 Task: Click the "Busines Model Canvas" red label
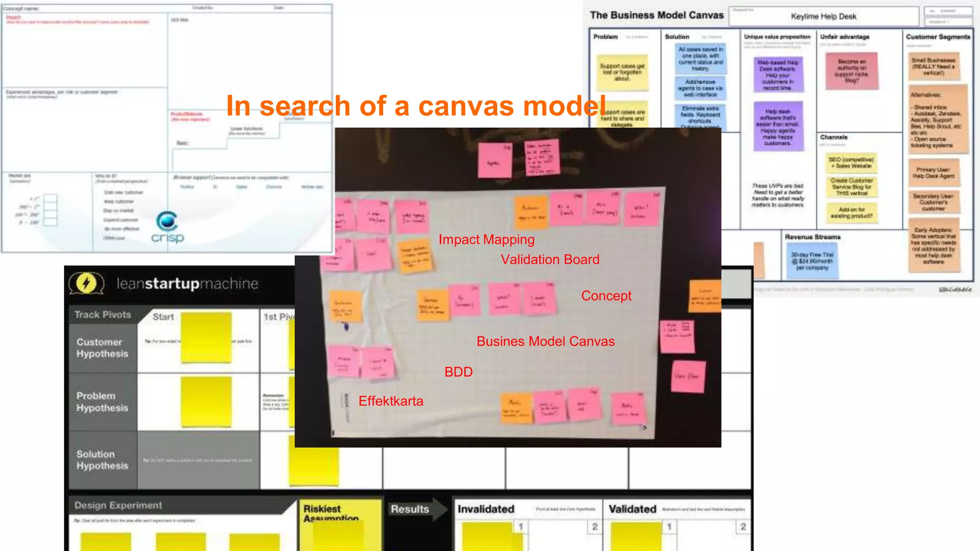[x=546, y=341]
